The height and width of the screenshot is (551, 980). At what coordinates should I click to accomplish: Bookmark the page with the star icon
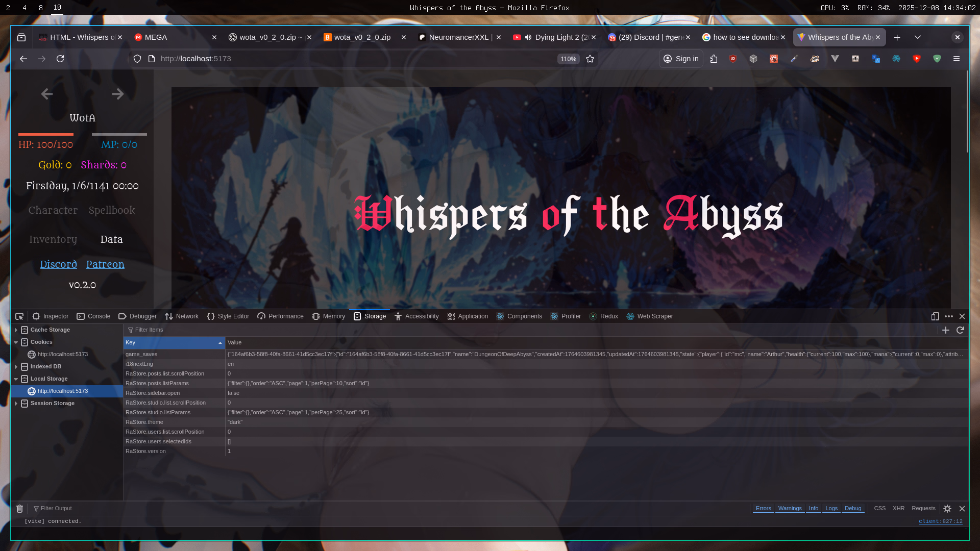point(590,59)
